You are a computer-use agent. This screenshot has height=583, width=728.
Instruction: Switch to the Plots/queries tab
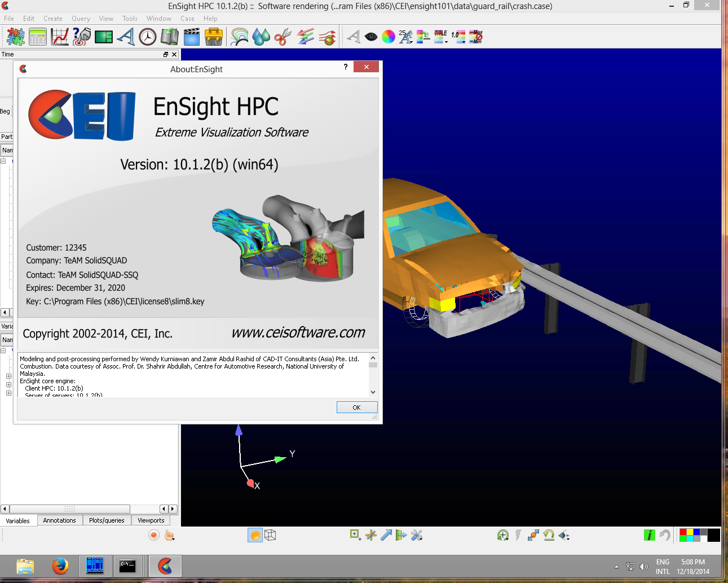(x=107, y=520)
